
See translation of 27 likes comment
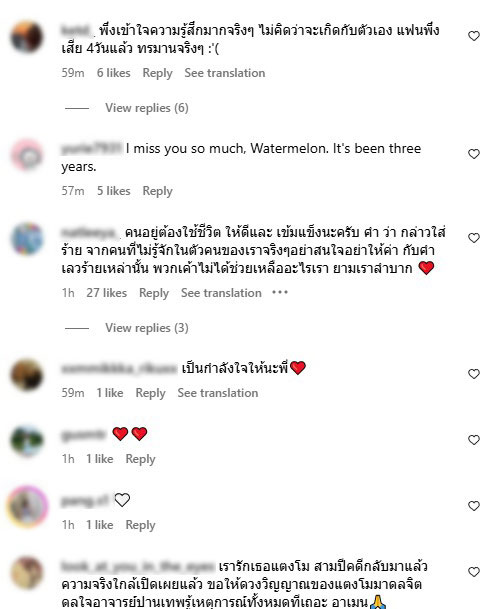coord(221,293)
